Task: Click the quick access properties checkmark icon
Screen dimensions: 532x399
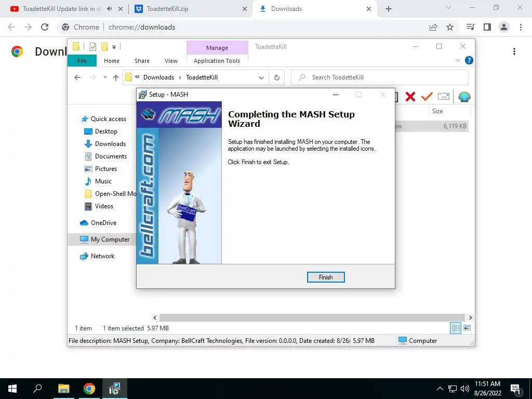Action: click(92, 47)
